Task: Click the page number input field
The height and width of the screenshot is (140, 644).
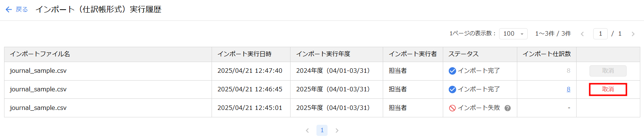Action: coord(600,34)
